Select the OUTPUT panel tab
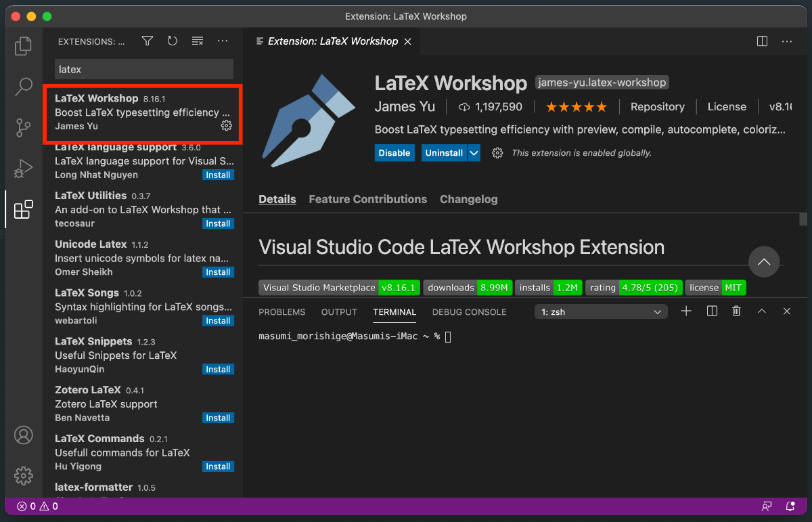The width and height of the screenshot is (812, 522). pos(339,312)
